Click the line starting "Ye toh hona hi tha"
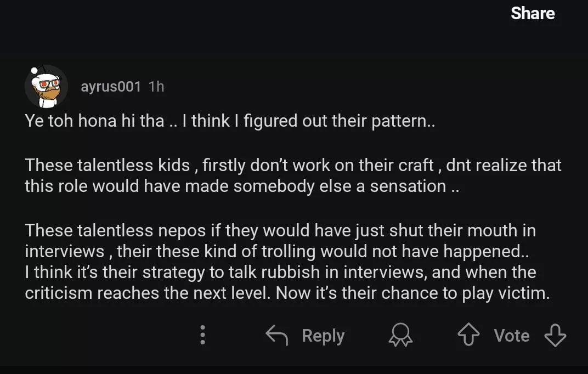 [x=229, y=121]
